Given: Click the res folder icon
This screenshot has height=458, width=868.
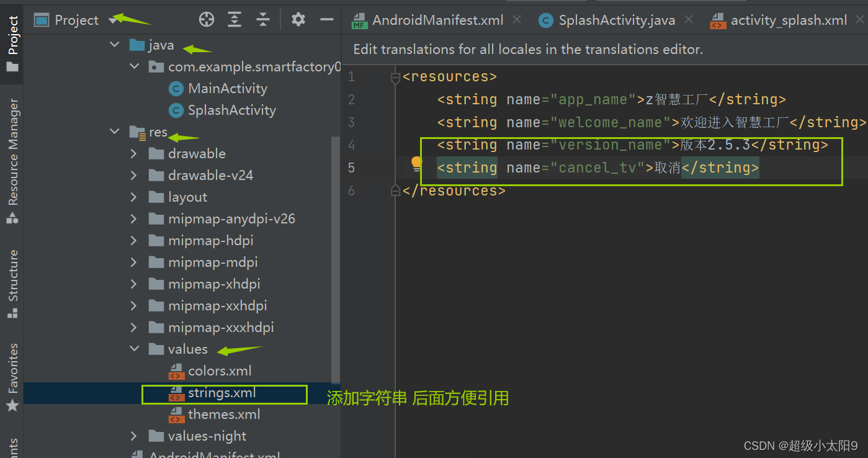Looking at the screenshot, I should (x=137, y=132).
